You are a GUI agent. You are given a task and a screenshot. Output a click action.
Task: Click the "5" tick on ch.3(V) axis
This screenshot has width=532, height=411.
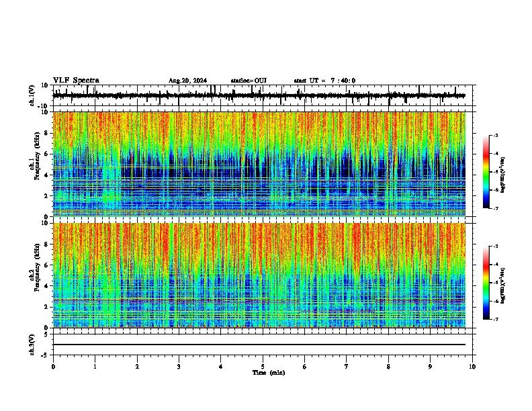46,334
